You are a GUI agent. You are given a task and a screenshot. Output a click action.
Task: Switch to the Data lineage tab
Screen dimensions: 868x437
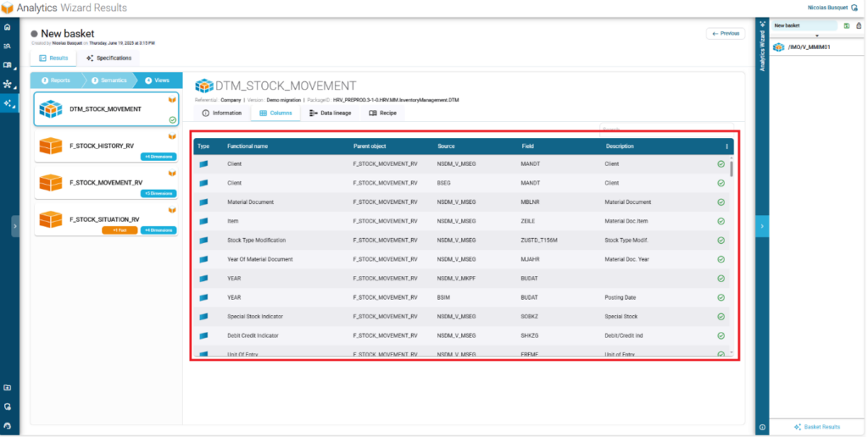pyautogui.click(x=330, y=113)
